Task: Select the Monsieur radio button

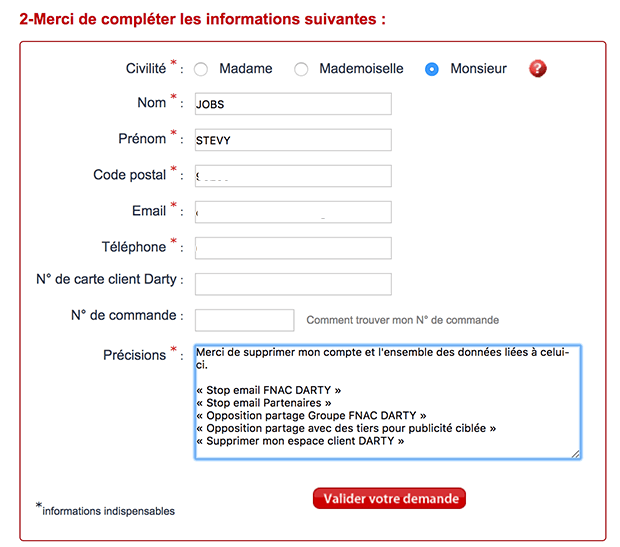Action: (432, 70)
